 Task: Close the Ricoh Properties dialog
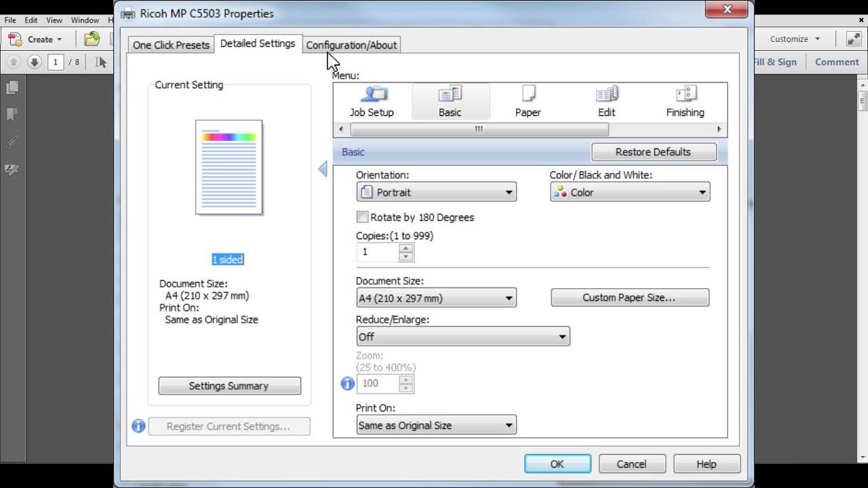pos(727,9)
